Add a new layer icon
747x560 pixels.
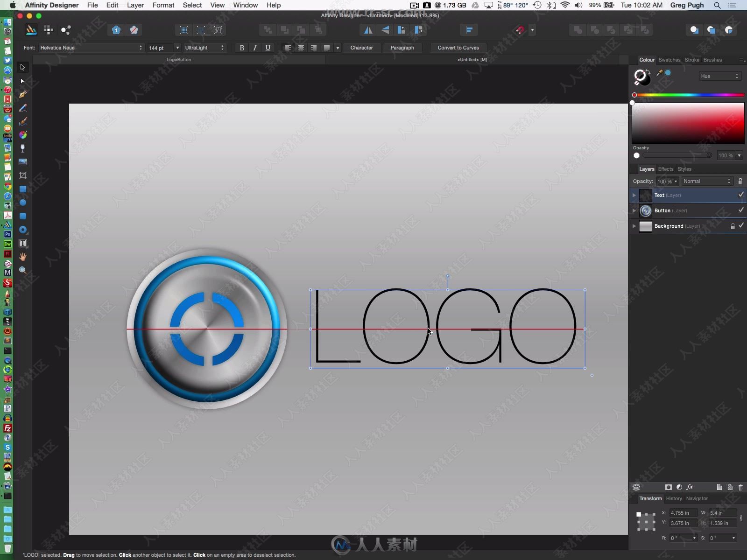pos(719,487)
